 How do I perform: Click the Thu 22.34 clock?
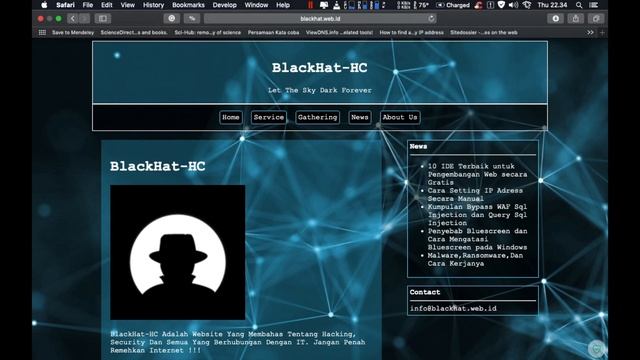coord(552,5)
